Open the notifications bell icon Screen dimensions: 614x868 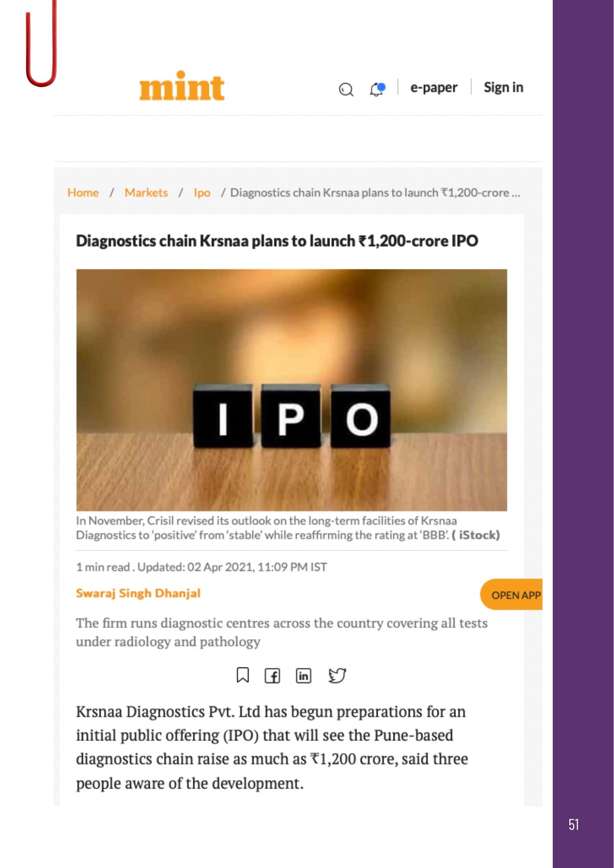377,89
